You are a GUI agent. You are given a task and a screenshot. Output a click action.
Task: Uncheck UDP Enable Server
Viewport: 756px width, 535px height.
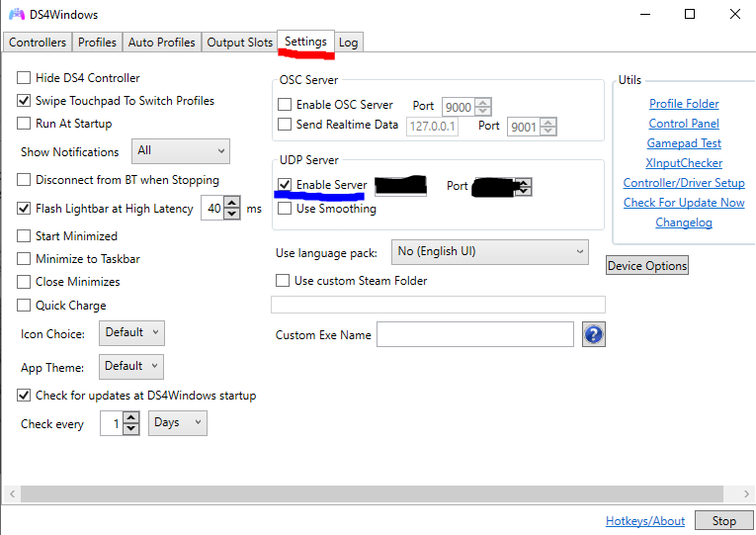click(x=285, y=184)
